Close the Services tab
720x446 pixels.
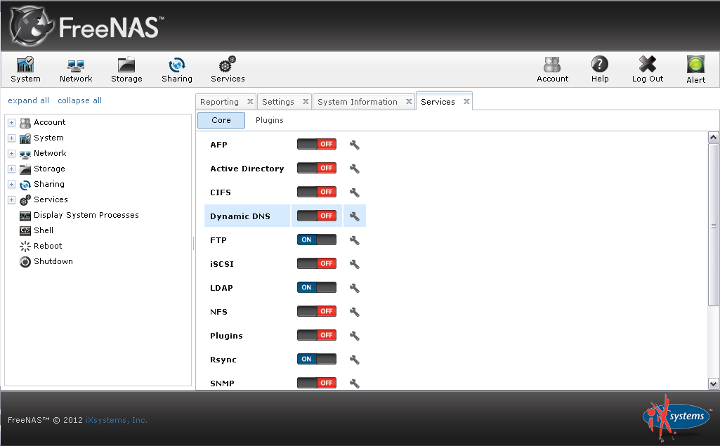point(466,102)
